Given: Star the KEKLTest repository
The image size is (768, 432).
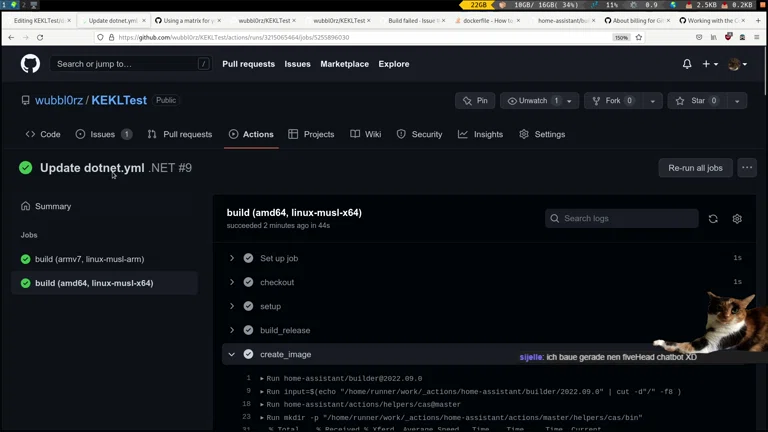Looking at the screenshot, I should coord(697,100).
